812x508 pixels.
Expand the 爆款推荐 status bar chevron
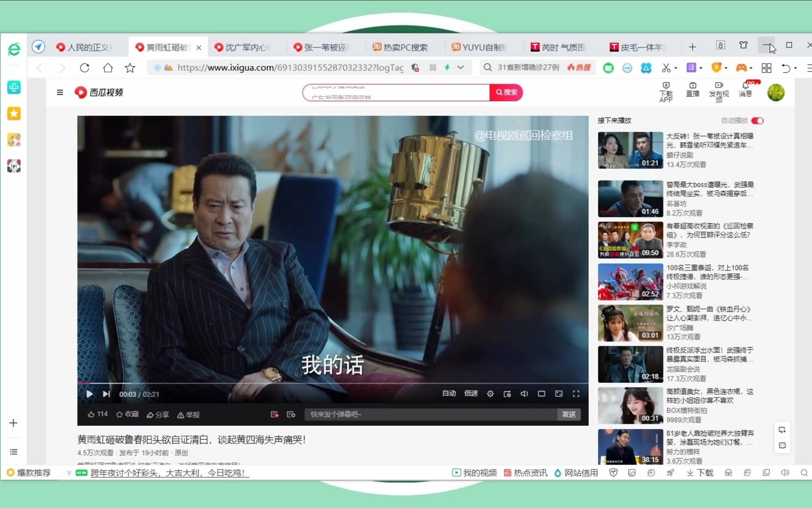click(x=69, y=473)
